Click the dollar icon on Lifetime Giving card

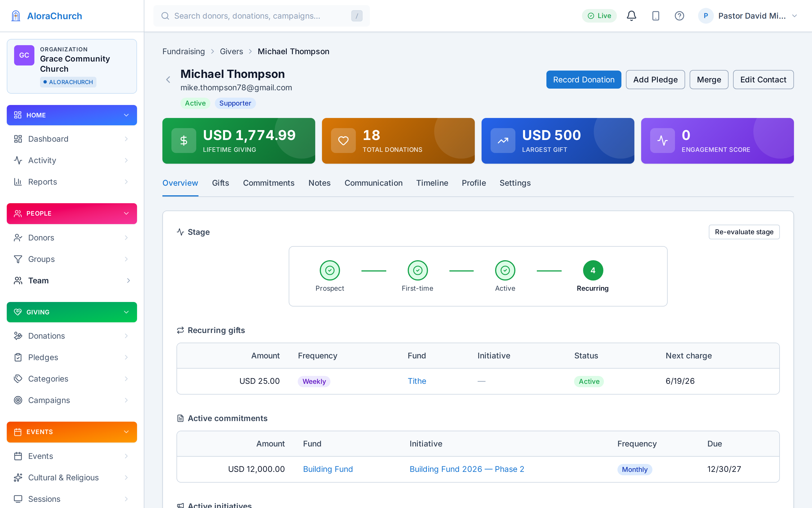pyautogui.click(x=184, y=141)
